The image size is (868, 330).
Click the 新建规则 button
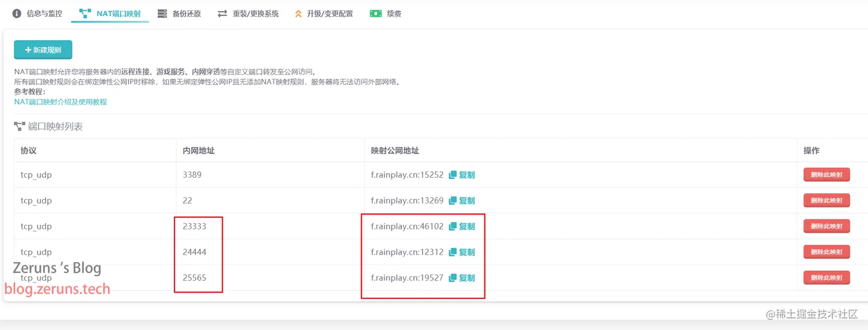coord(43,50)
